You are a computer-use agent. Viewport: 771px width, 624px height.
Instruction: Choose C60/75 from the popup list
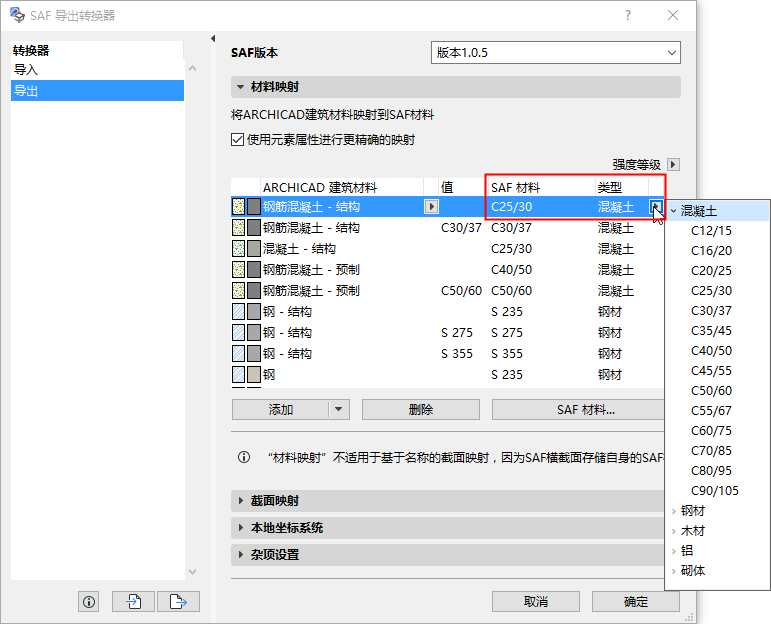(x=712, y=431)
